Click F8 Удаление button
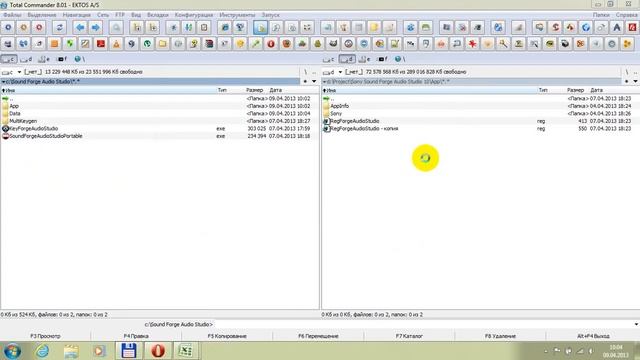 (500, 336)
